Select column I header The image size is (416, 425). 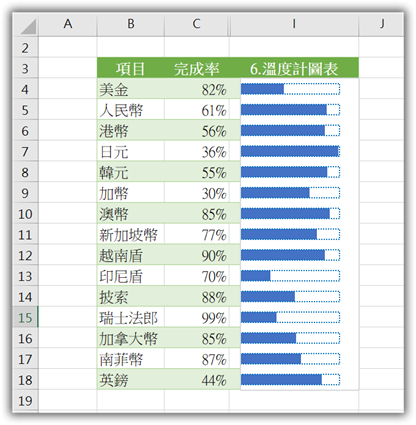coord(294,24)
